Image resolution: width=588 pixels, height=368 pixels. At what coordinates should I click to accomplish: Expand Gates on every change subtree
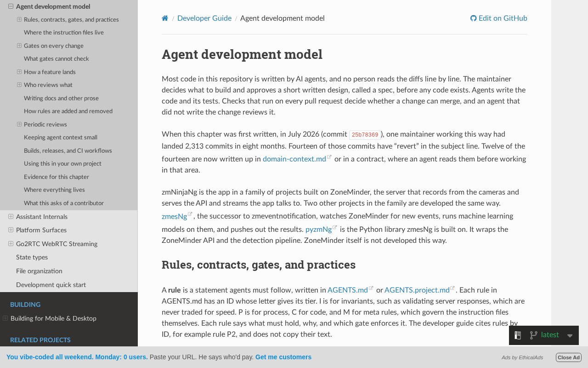pos(19,46)
